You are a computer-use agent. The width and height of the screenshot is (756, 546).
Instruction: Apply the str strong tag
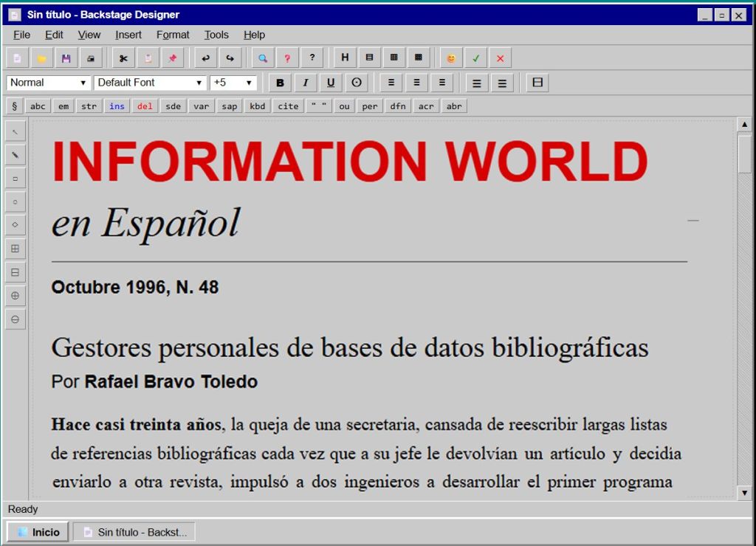89,106
